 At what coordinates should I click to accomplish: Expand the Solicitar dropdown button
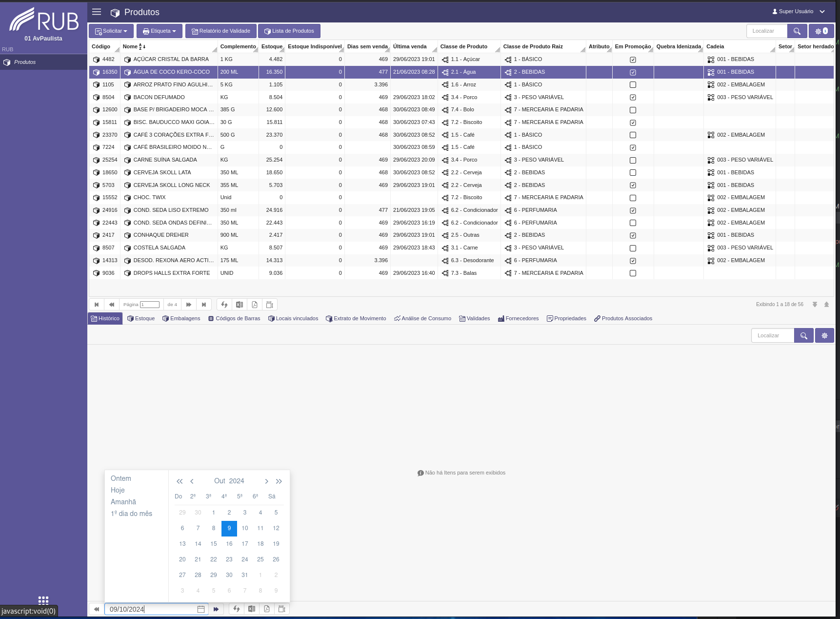111,31
